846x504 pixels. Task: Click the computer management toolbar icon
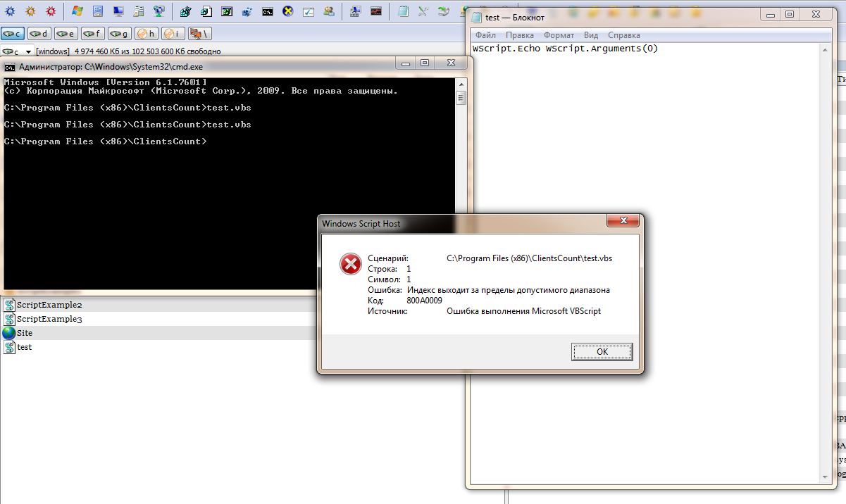tap(356, 11)
